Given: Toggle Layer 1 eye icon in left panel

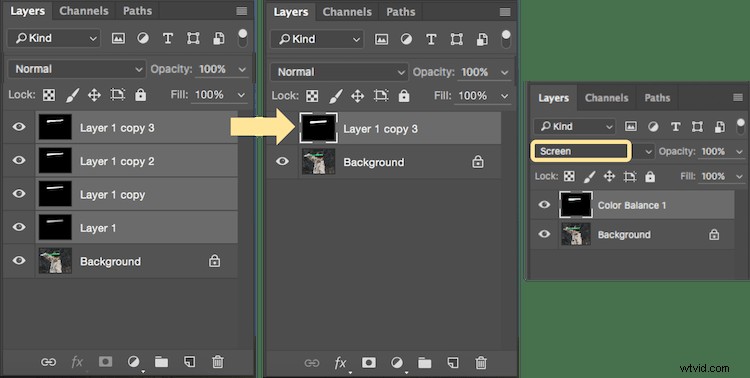Looking at the screenshot, I should [x=19, y=227].
